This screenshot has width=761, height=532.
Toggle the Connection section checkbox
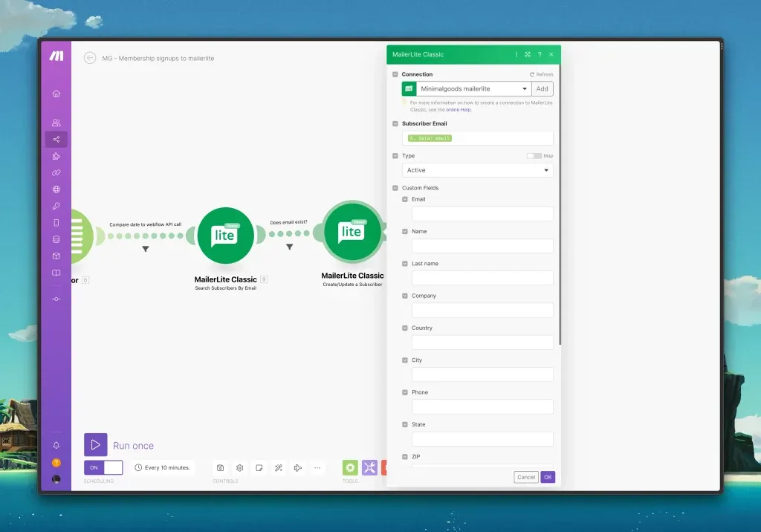(395, 74)
